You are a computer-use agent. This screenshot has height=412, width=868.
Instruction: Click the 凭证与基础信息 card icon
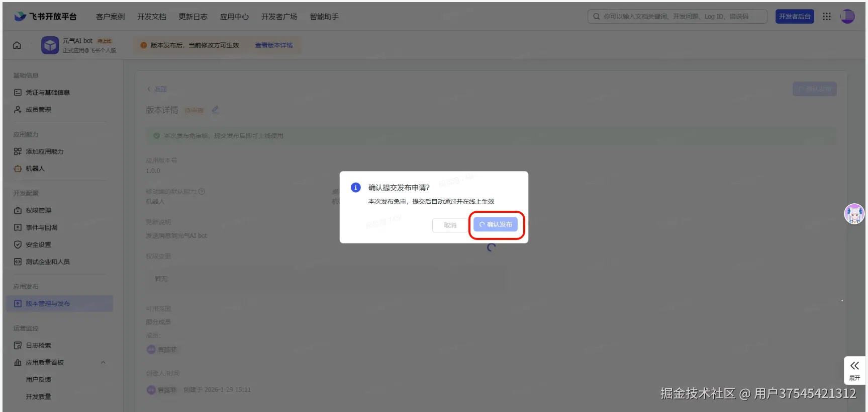point(18,93)
